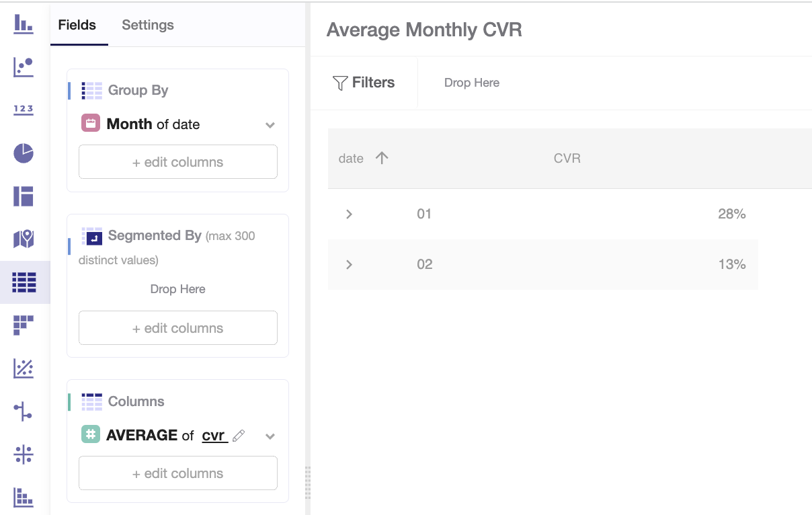Choose the heatmap grid chart icon

point(24,325)
